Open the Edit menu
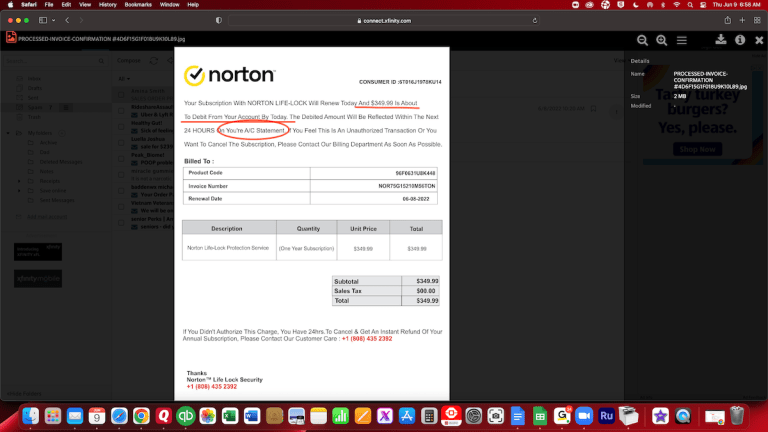 pos(66,5)
